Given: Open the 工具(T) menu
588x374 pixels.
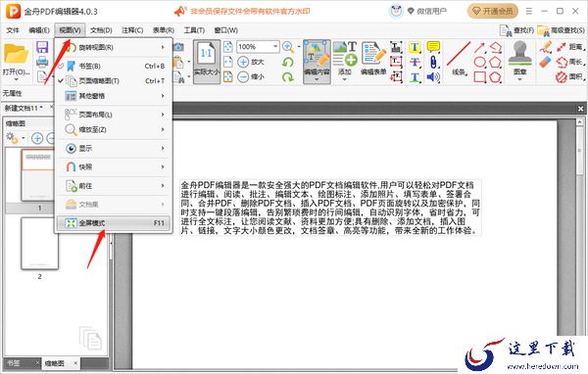Looking at the screenshot, I should pyautogui.click(x=194, y=30).
